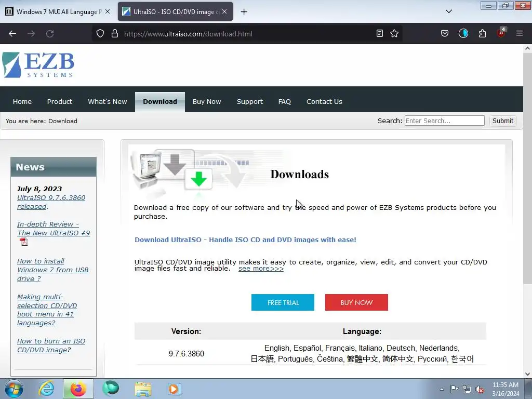Switch to Windows 7 MUI All Language tab
This screenshot has width=532, height=399.
point(58,11)
